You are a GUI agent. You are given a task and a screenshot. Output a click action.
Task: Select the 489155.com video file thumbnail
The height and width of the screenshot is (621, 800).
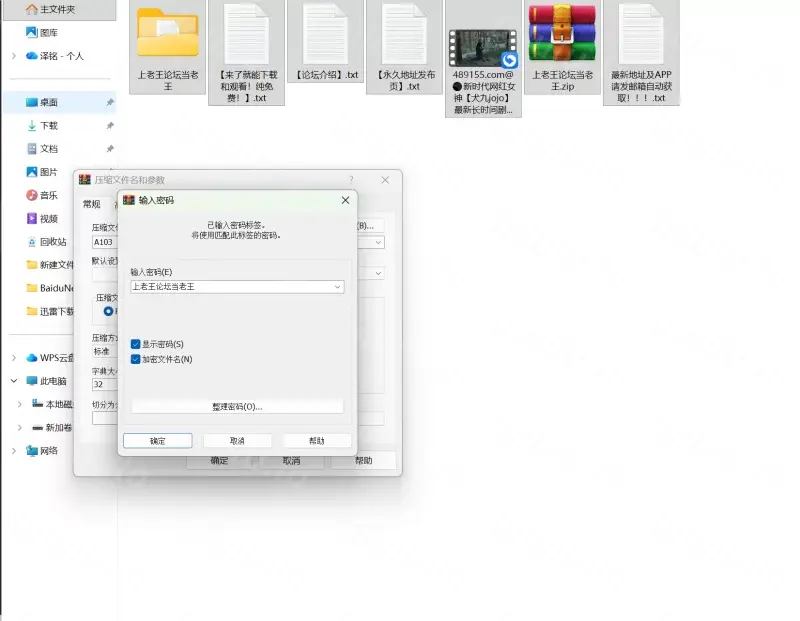(x=483, y=47)
